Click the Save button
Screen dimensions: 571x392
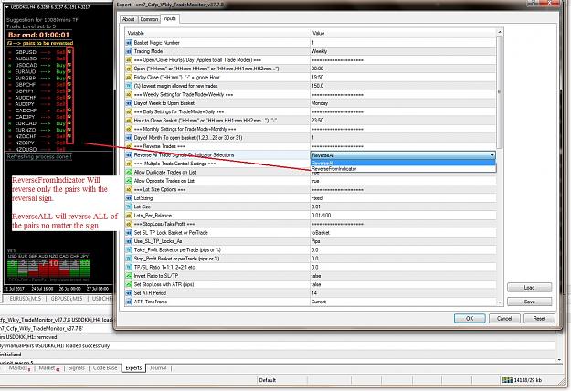pyautogui.click(x=530, y=302)
